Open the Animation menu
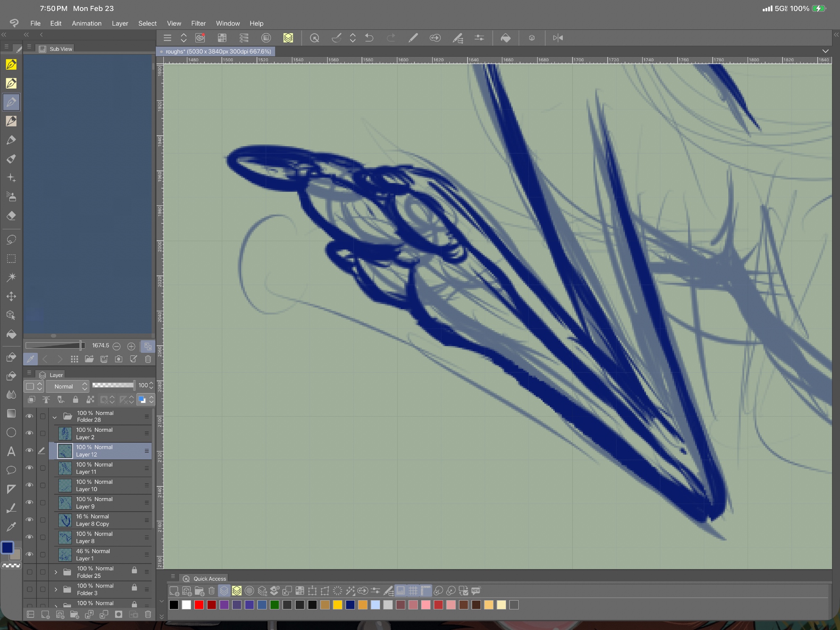Viewport: 840px width, 630px height. (87, 24)
